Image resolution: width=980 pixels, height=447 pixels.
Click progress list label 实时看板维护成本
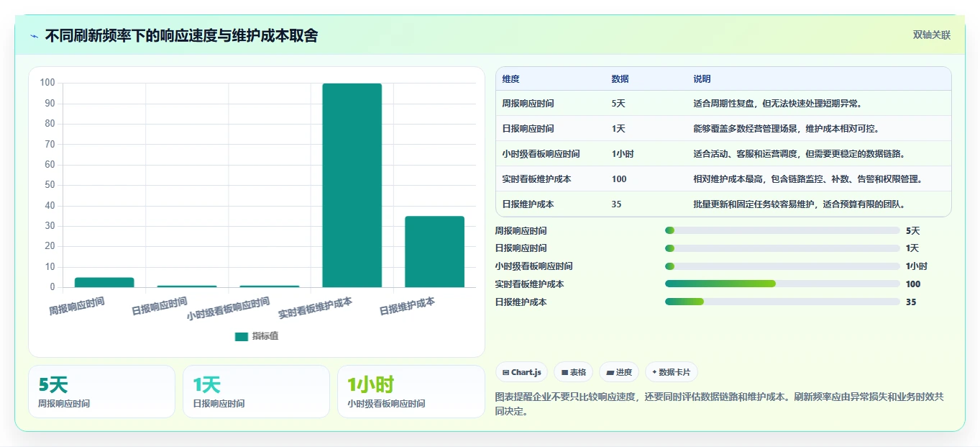click(x=529, y=284)
